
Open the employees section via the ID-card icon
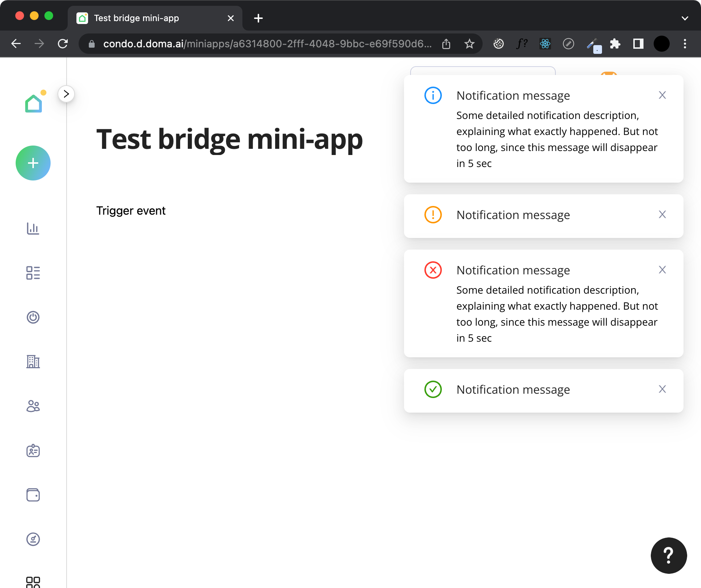pyautogui.click(x=33, y=450)
